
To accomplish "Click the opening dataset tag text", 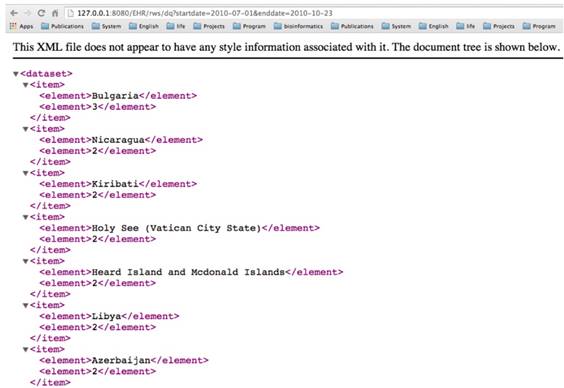I will coord(46,74).
